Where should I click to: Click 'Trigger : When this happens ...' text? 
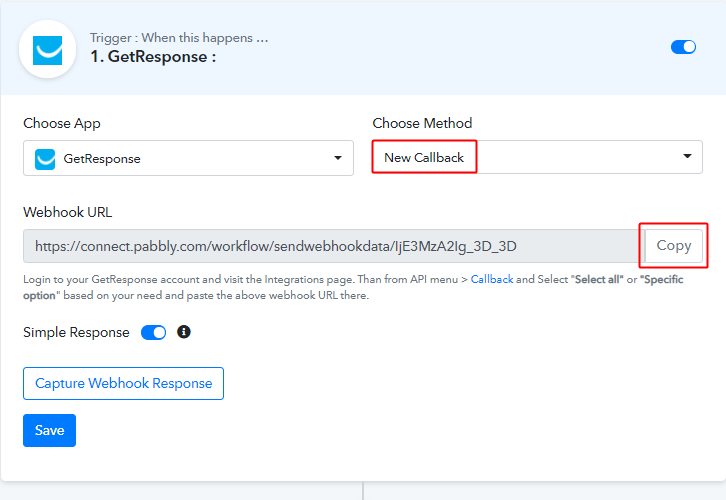pyautogui.click(x=179, y=38)
